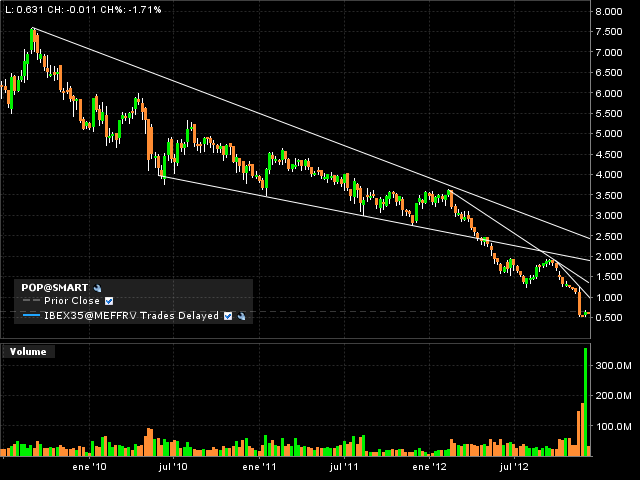Click the tallest green volume bar
This screenshot has width=640, height=480.
pyautogui.click(x=586, y=402)
